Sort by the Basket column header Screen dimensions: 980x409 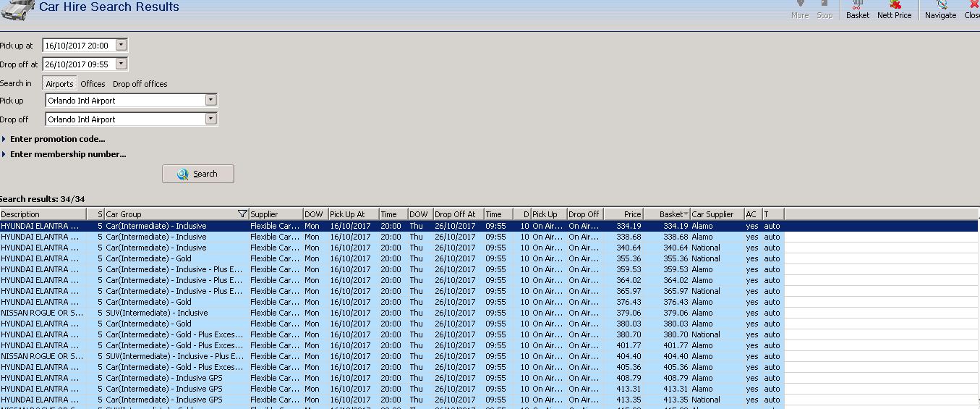tap(666, 214)
